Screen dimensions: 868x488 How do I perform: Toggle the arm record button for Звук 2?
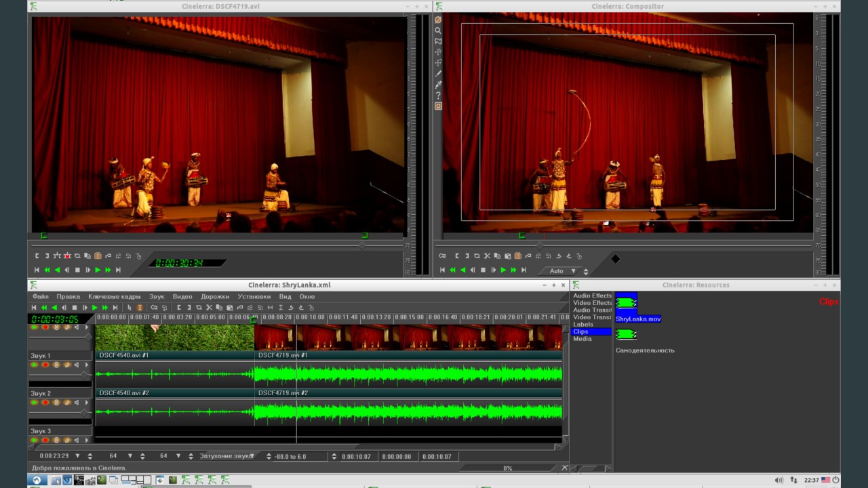tap(45, 403)
